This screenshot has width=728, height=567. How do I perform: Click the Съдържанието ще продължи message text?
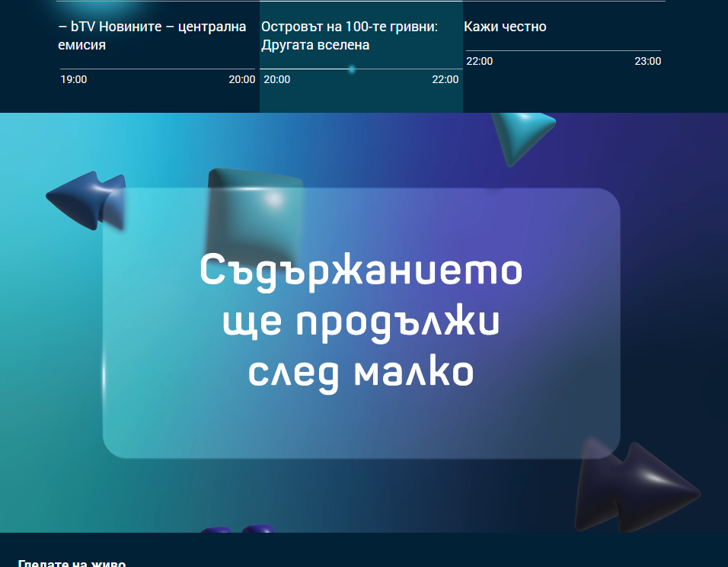pyautogui.click(x=361, y=322)
